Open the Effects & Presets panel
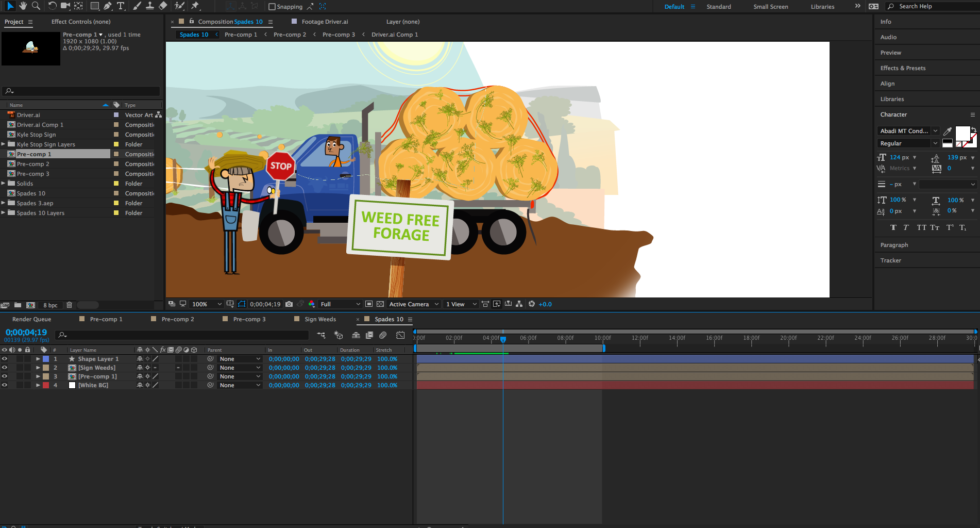 [x=903, y=68]
